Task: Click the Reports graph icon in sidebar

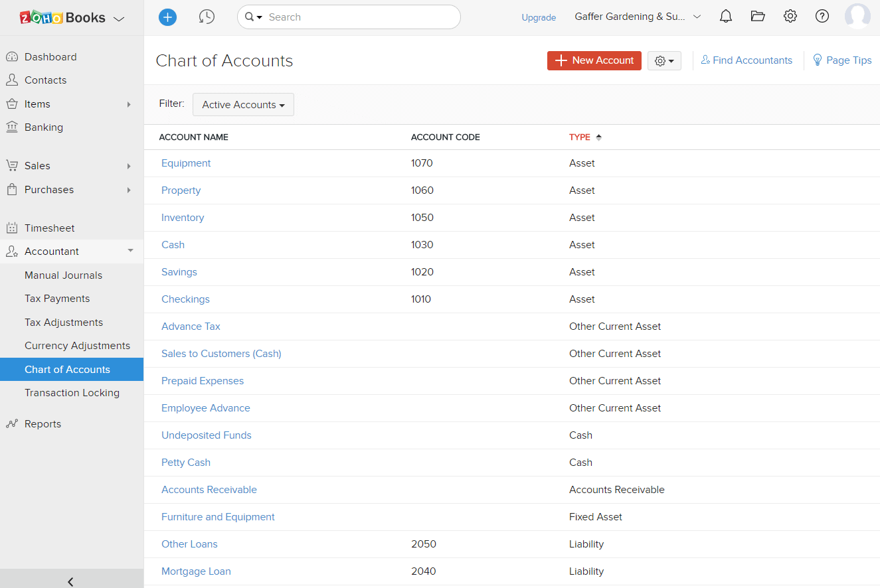Action: [x=12, y=424]
